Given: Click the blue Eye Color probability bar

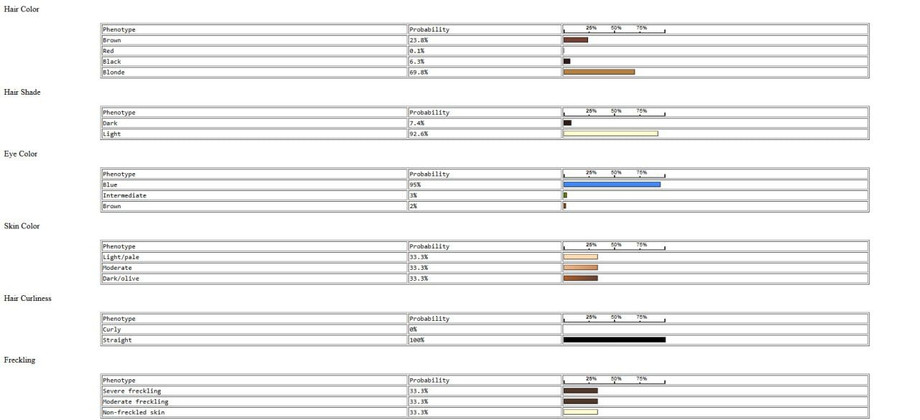Looking at the screenshot, I should (611, 185).
